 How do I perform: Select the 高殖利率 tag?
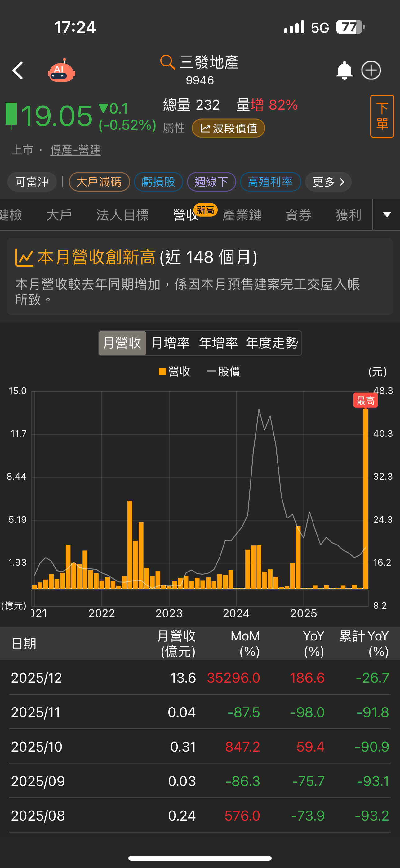270,182
